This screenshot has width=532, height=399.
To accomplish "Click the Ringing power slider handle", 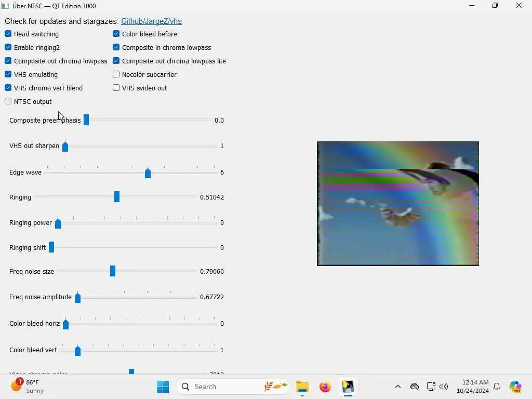I will [x=58, y=223].
